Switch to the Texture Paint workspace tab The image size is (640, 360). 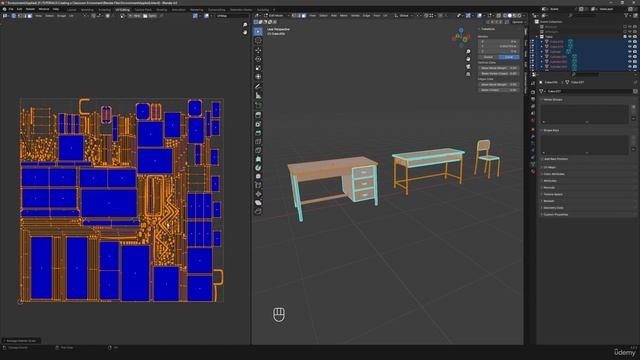pos(143,9)
